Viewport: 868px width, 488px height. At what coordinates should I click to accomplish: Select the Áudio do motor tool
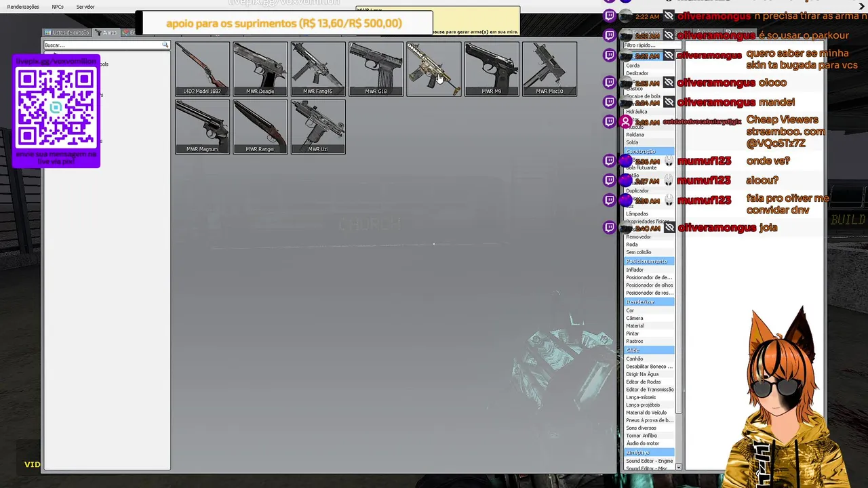coord(649,443)
